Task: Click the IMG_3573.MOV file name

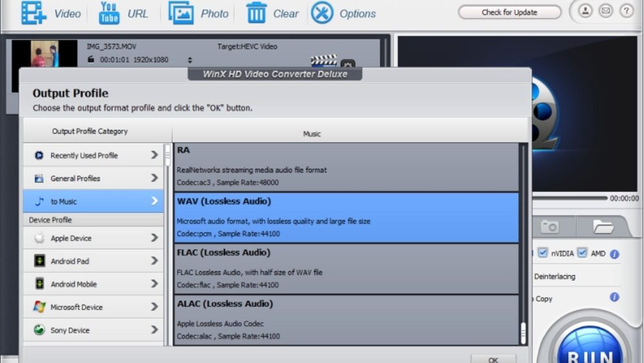Action: [x=111, y=46]
